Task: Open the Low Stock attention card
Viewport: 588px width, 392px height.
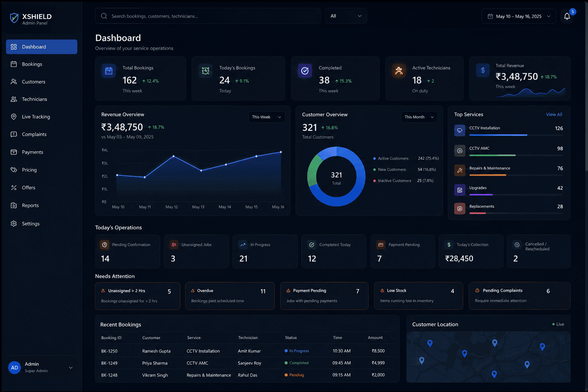Action: coord(418,296)
